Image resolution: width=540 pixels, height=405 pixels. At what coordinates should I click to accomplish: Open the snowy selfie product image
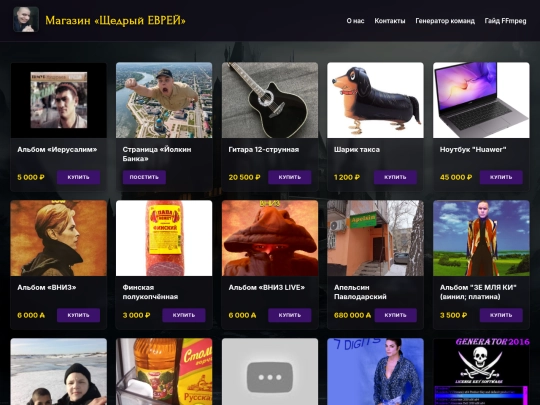pyautogui.click(x=59, y=372)
